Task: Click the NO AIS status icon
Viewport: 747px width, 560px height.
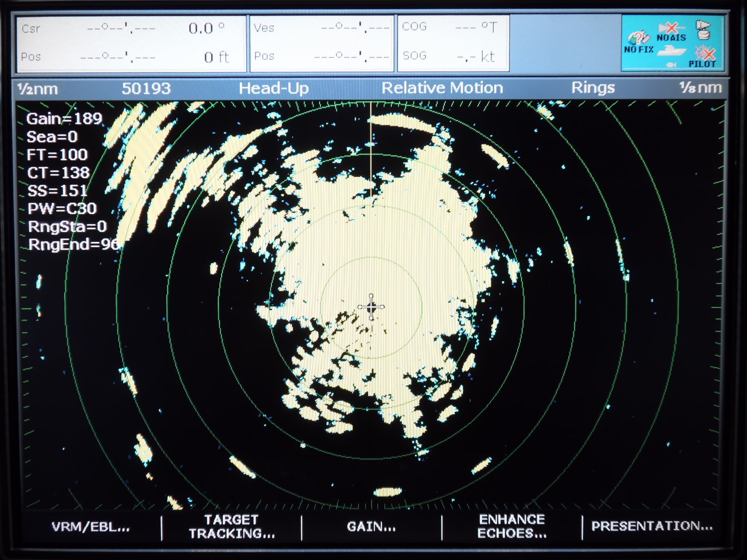Action: coord(671,32)
